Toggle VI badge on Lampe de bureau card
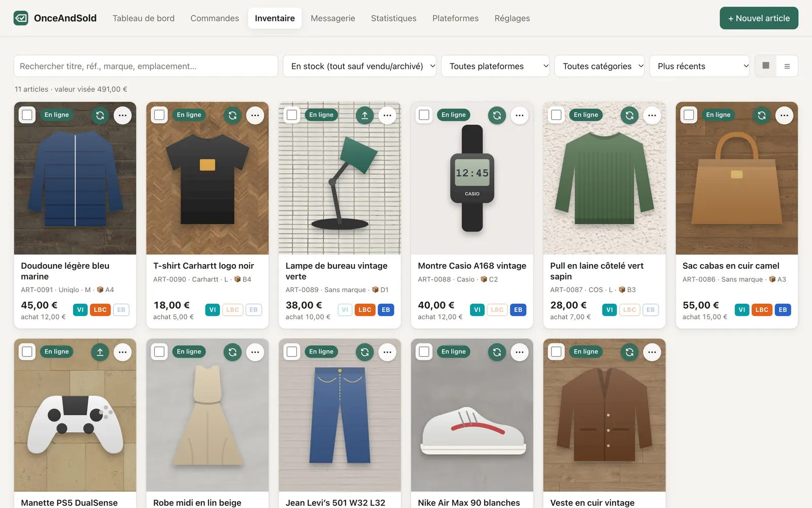 pyautogui.click(x=345, y=310)
